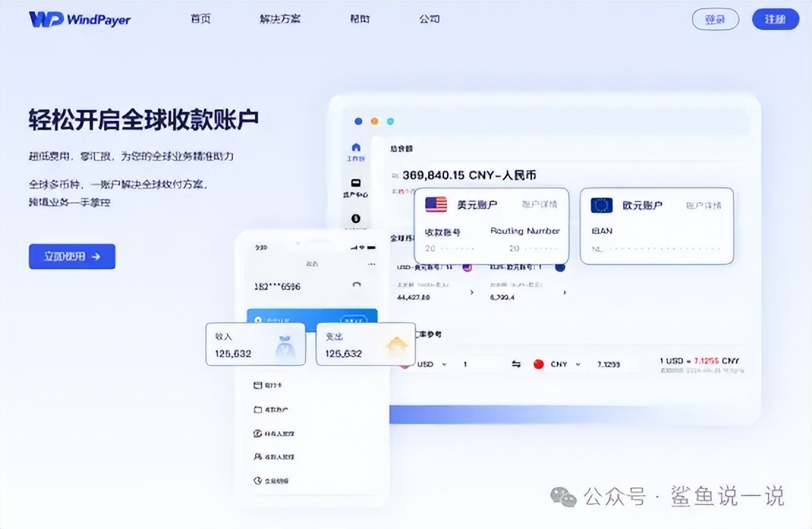Open the 帮助 nav item
This screenshot has height=529, width=812.
[x=359, y=18]
